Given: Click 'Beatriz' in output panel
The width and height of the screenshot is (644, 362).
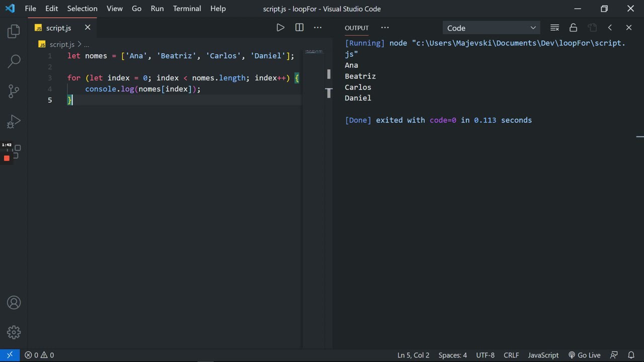Looking at the screenshot, I should pyautogui.click(x=360, y=76).
